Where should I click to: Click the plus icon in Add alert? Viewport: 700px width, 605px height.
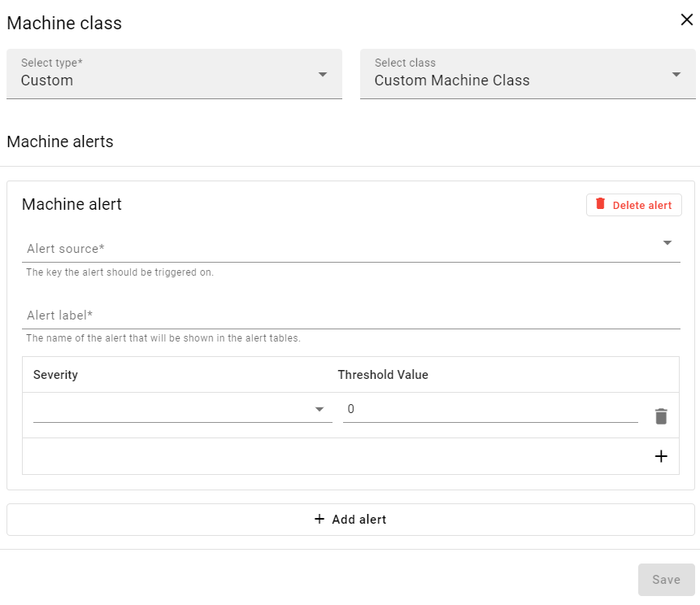click(x=320, y=520)
